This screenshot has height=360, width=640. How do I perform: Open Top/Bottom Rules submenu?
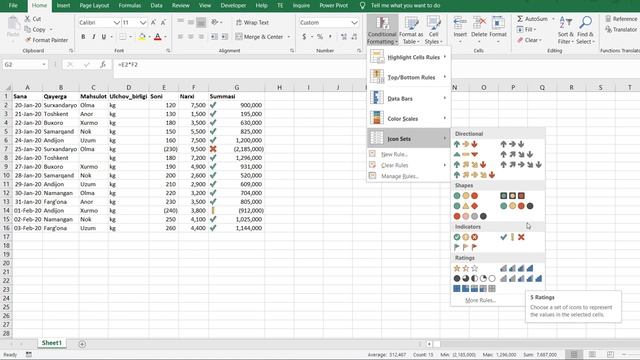(x=409, y=77)
